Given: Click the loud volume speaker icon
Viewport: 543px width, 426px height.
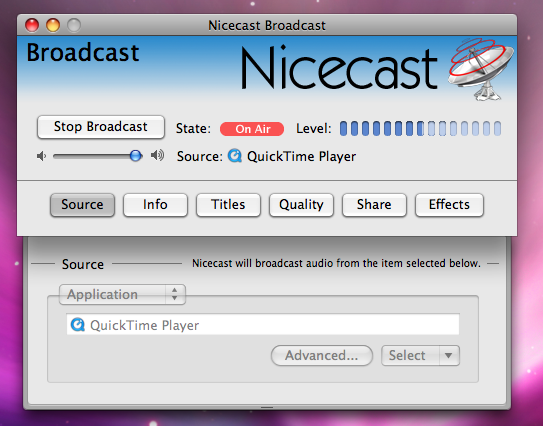Looking at the screenshot, I should point(157,156).
